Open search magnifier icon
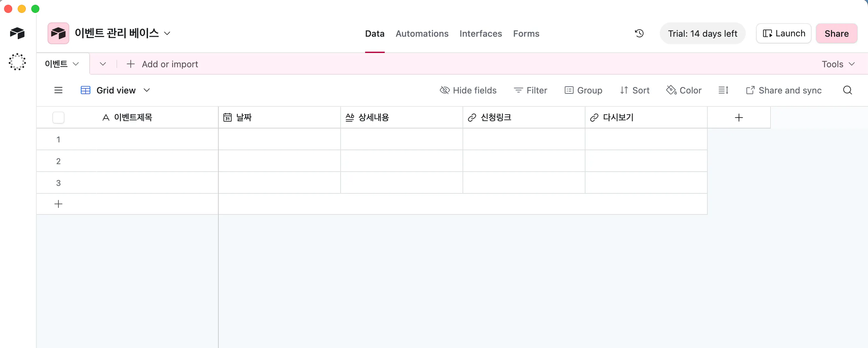 pyautogui.click(x=848, y=90)
